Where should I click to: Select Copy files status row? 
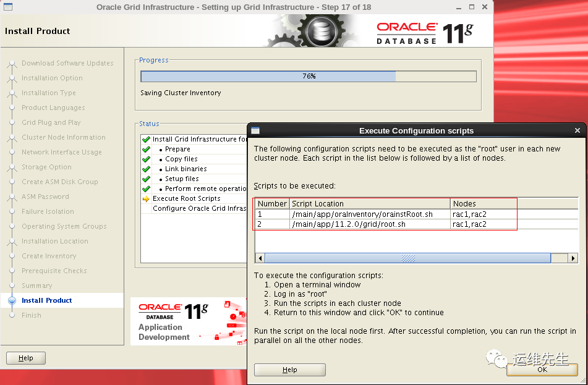[194, 159]
